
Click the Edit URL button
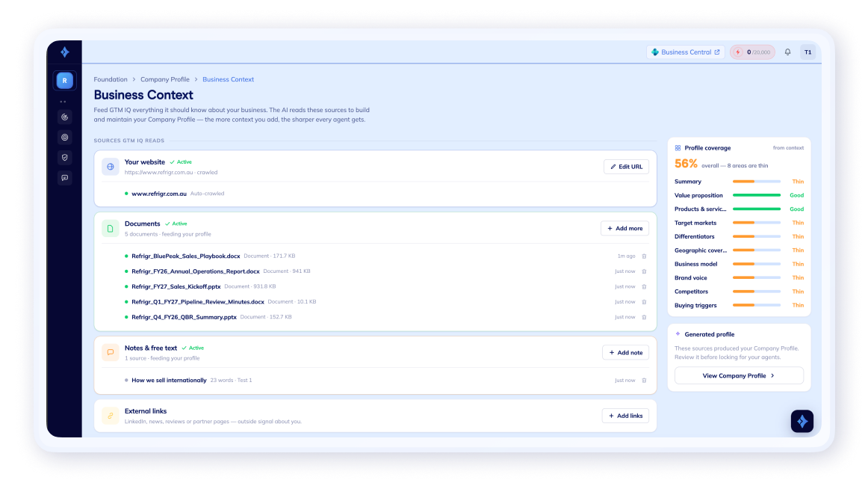[626, 167]
